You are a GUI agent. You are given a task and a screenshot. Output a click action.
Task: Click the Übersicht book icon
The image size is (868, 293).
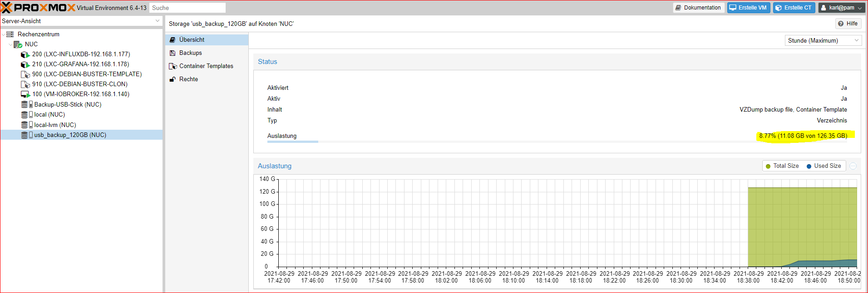point(173,40)
